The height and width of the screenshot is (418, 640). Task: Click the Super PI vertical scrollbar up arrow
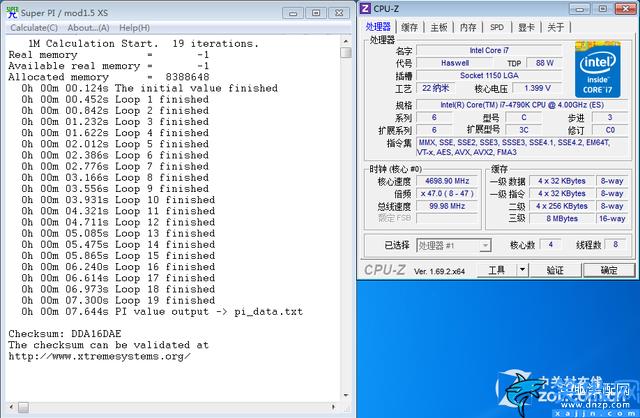click(x=346, y=41)
